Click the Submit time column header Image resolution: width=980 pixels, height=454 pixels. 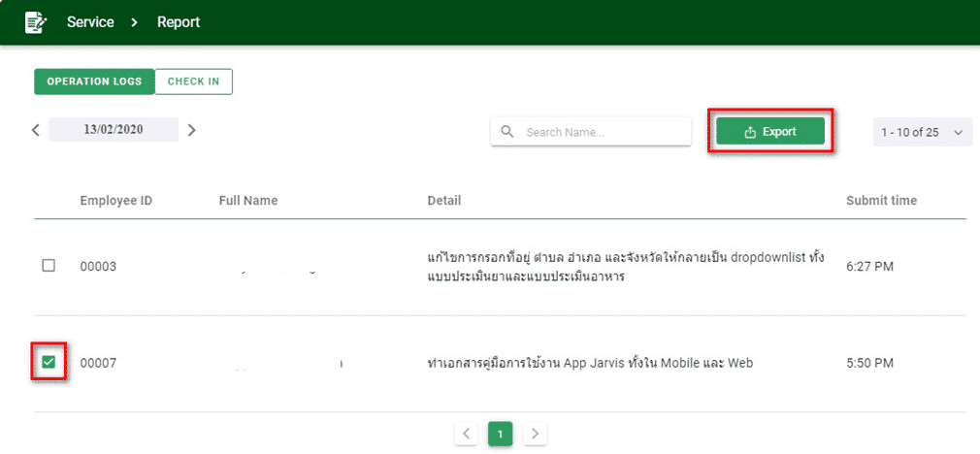click(881, 201)
